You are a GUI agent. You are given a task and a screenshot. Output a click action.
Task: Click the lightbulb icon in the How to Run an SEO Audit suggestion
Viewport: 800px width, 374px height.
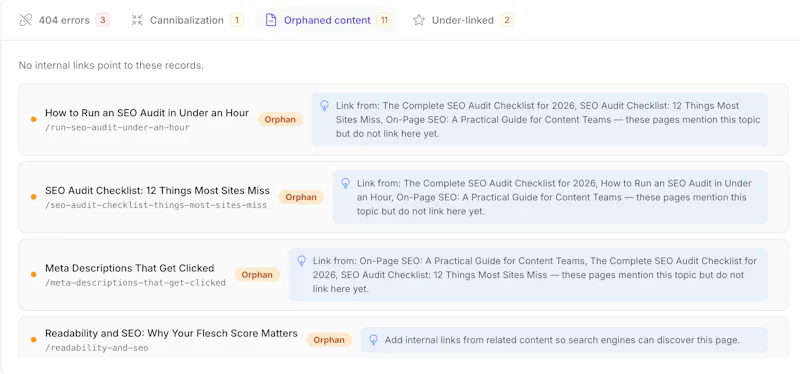click(324, 106)
